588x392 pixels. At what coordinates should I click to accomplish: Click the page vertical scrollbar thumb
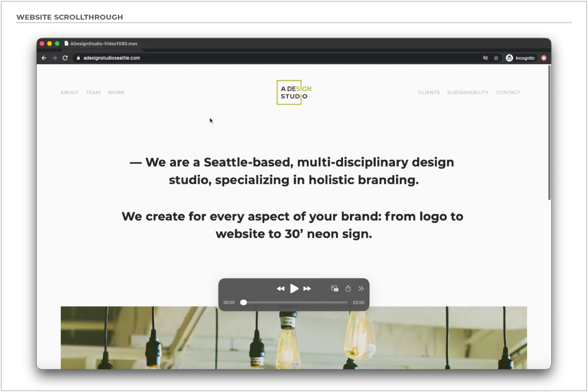click(549, 132)
